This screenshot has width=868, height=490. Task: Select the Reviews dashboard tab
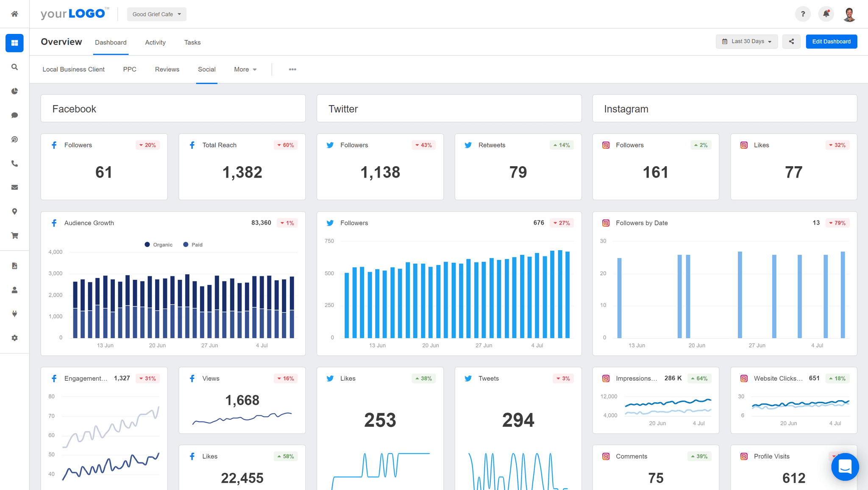[167, 69]
